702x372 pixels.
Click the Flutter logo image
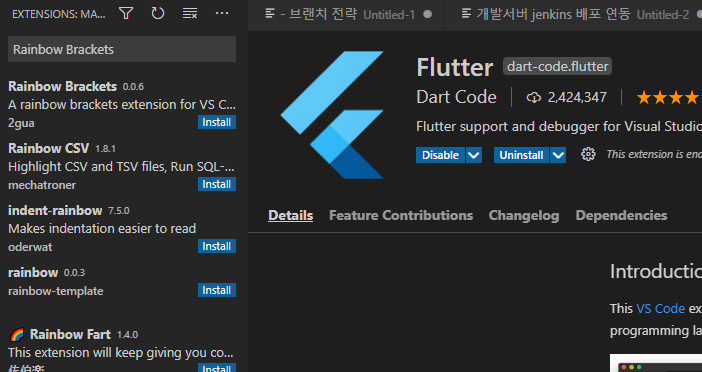click(332, 115)
